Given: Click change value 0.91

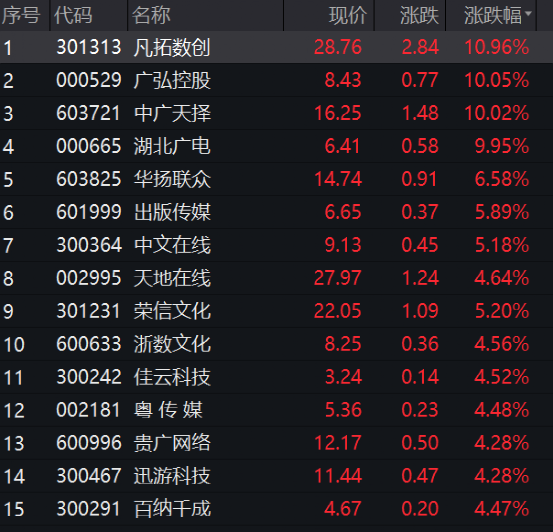Looking at the screenshot, I should pos(420,179).
